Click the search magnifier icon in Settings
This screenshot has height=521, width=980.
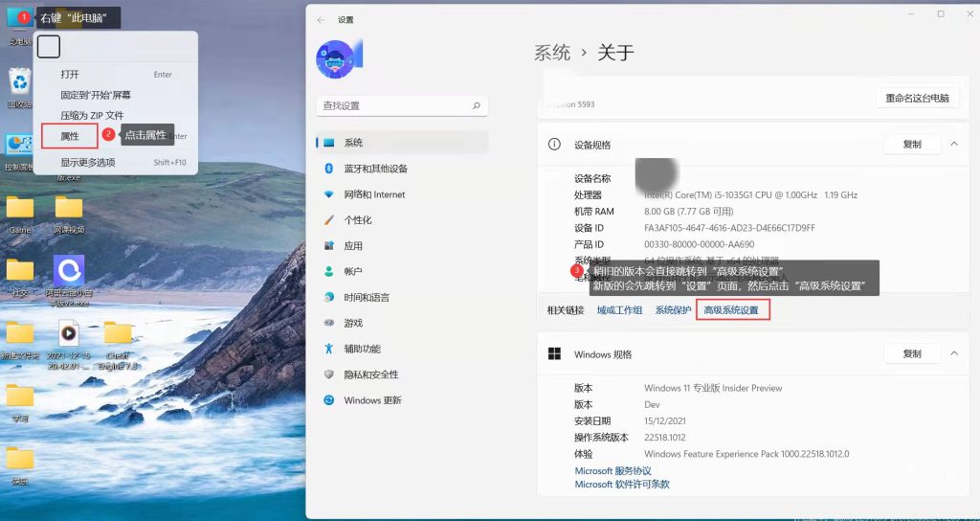477,105
